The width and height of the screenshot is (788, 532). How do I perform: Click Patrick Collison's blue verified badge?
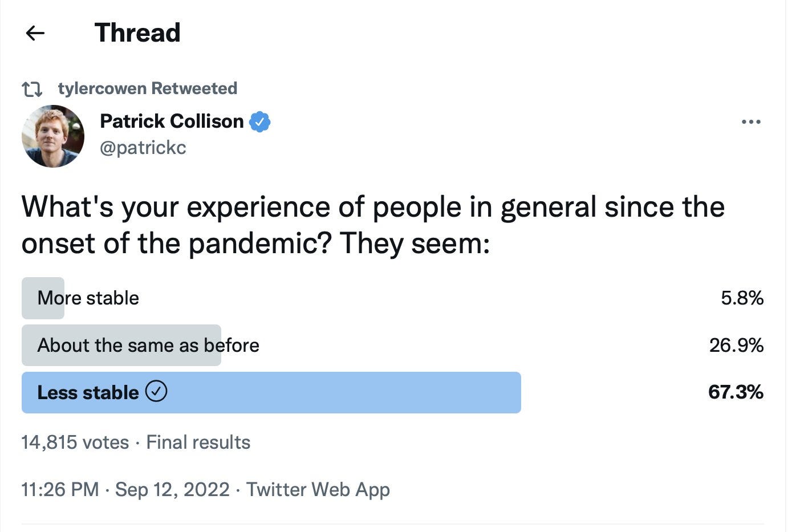260,121
